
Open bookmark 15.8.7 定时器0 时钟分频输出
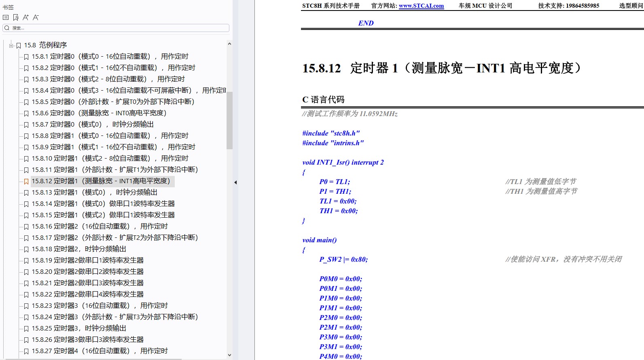coord(93,124)
